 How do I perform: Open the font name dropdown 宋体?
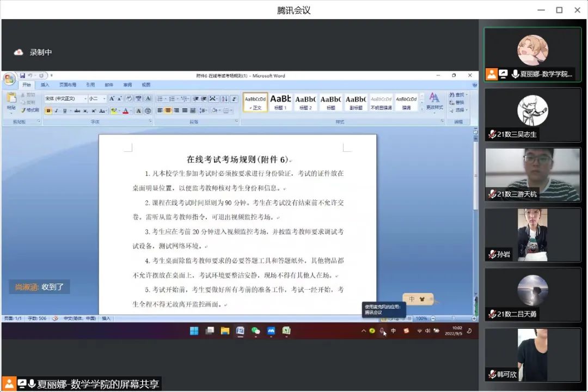coord(84,99)
